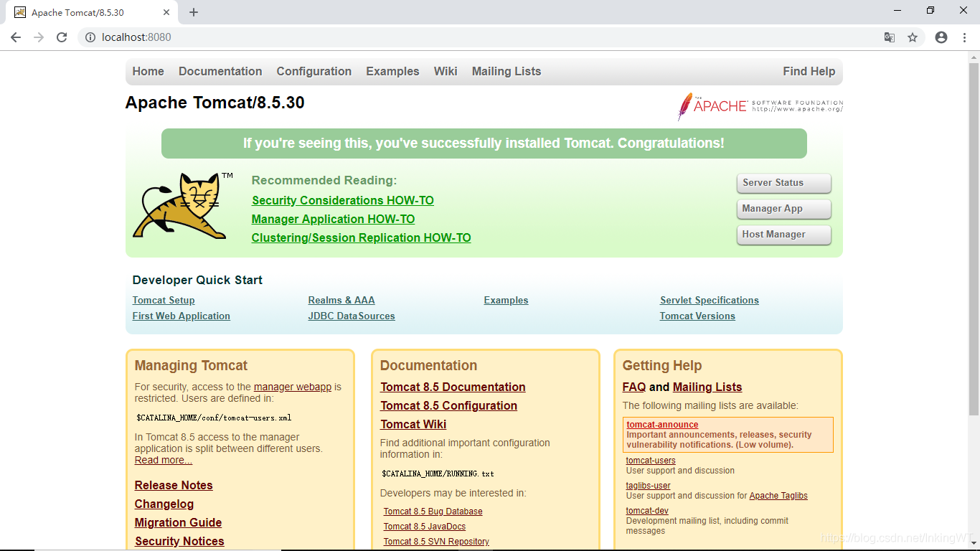This screenshot has height=551, width=980.
Task: Open Tomcat 8.5 SVN Repository link
Action: click(x=436, y=542)
